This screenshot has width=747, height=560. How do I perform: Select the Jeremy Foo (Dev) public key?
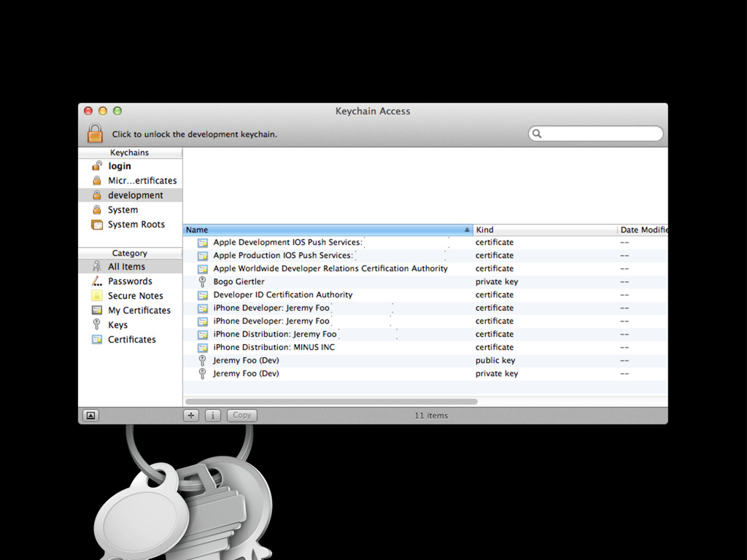(425, 360)
